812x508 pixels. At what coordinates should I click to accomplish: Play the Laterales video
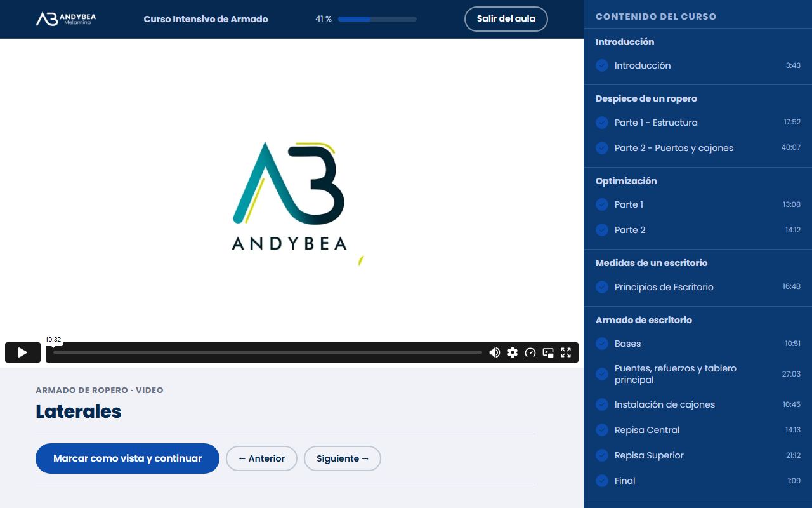click(x=23, y=352)
